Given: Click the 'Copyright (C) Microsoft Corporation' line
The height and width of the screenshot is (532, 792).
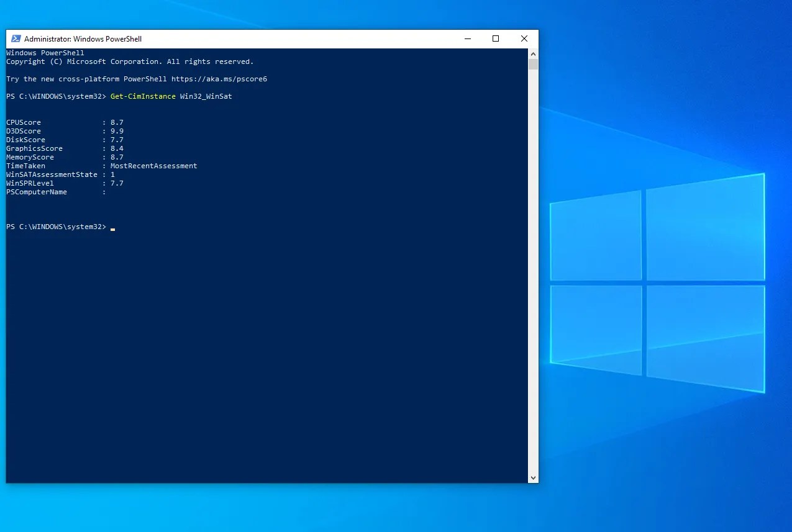Looking at the screenshot, I should 130,61.
